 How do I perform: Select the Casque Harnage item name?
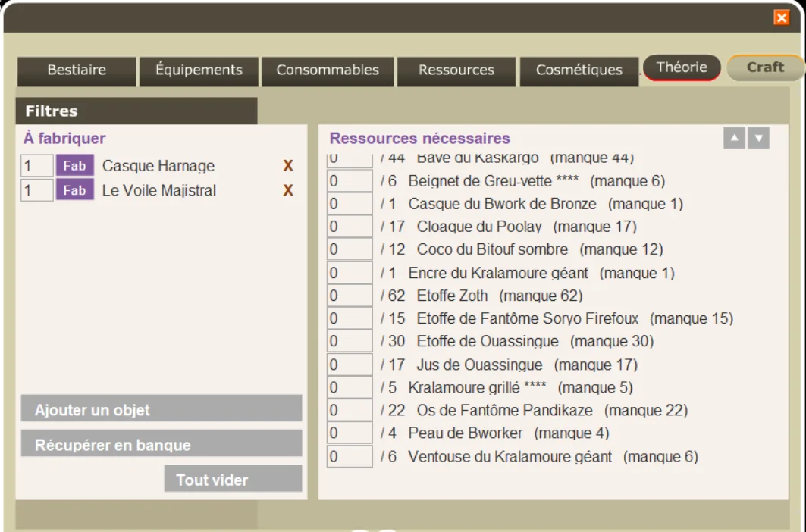click(x=158, y=165)
